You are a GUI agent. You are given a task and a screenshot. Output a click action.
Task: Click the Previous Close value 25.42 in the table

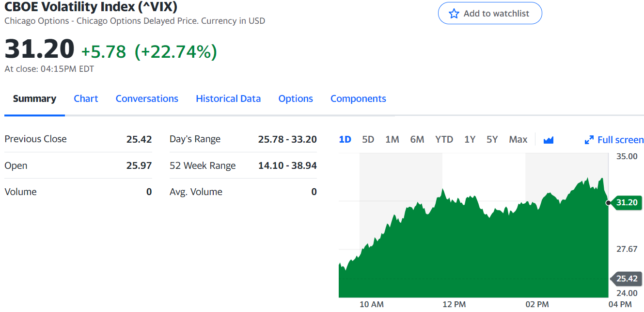click(x=139, y=139)
